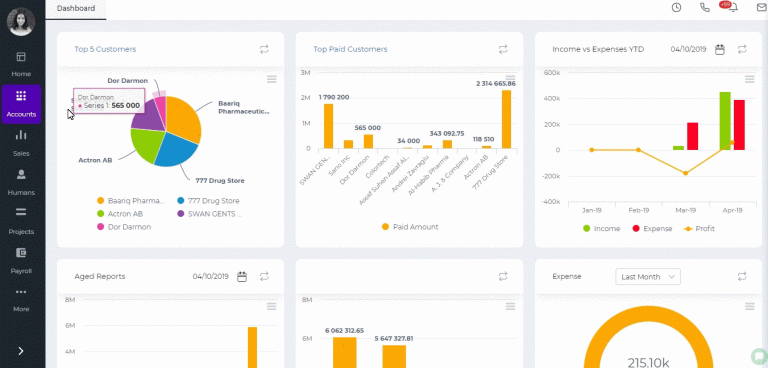Open the Home section in sidebar
Screen dimensions: 768x368
point(21,65)
